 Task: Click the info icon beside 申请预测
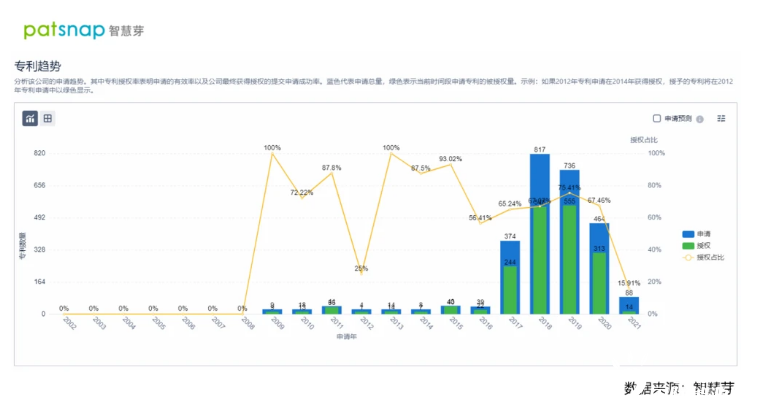(x=700, y=118)
